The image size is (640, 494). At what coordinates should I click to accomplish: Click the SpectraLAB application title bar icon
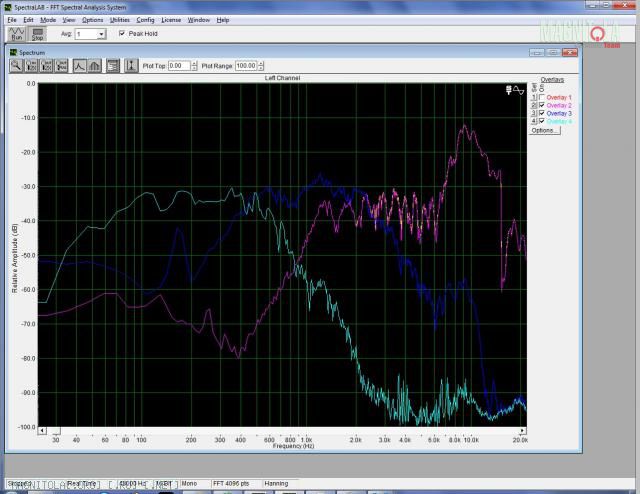8,7
